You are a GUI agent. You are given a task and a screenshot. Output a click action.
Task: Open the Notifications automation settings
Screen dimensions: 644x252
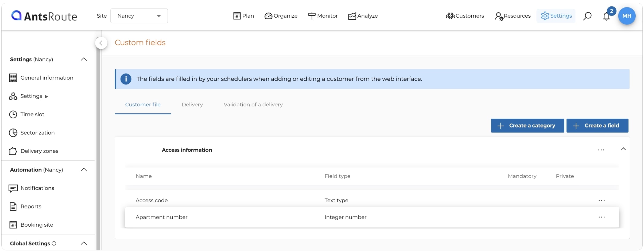point(32,188)
